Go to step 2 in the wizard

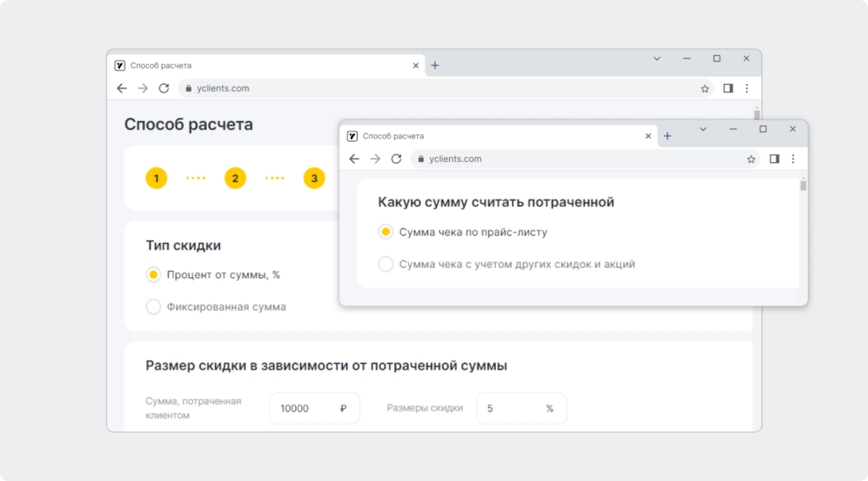coord(236,178)
